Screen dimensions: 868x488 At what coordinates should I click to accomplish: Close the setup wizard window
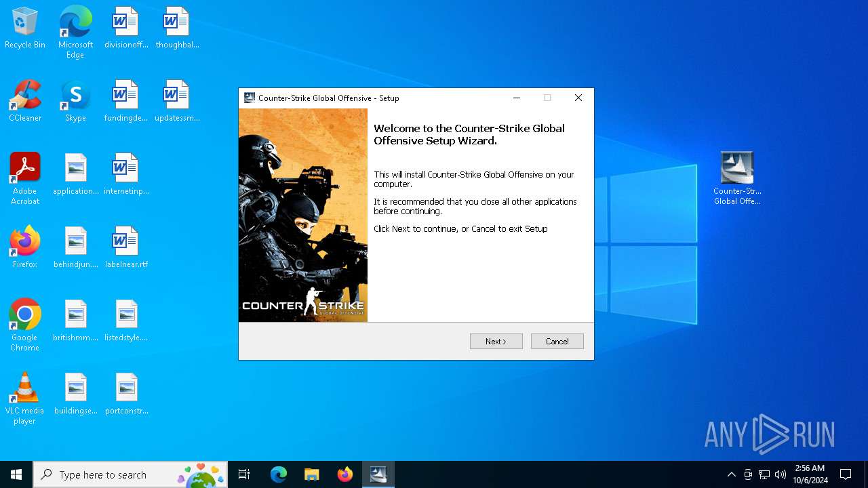578,98
